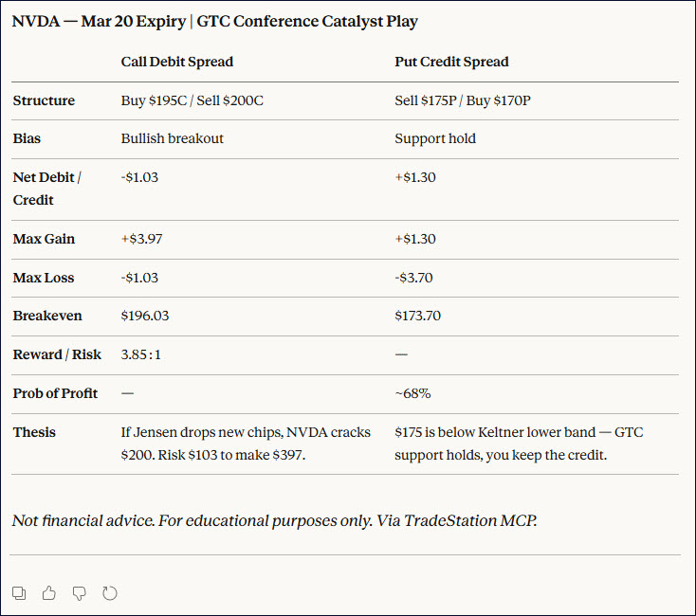This screenshot has height=616, width=696.
Task: Click the Thesis row label
Action: click(x=34, y=432)
